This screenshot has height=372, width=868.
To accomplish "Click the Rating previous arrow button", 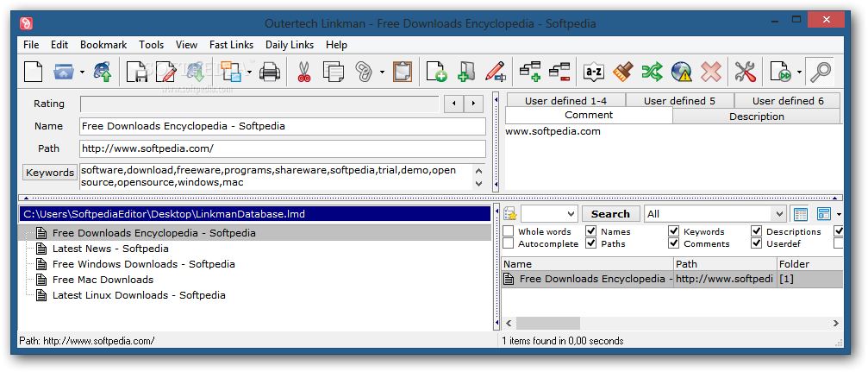I will (454, 104).
